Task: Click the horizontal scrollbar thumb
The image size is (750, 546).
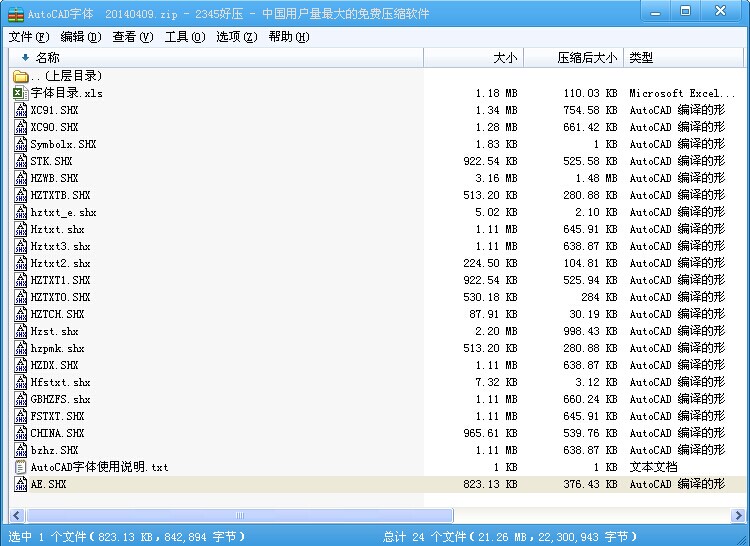Action: point(240,515)
